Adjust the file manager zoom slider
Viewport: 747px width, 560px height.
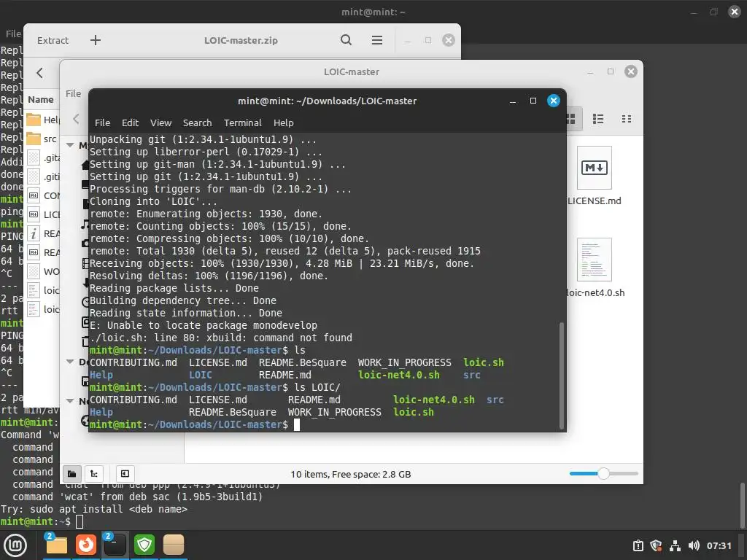[x=603, y=473]
